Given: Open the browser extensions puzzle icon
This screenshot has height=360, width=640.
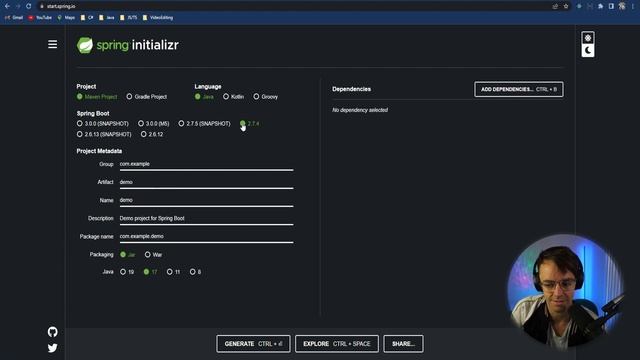Looking at the screenshot, I should [x=600, y=6].
